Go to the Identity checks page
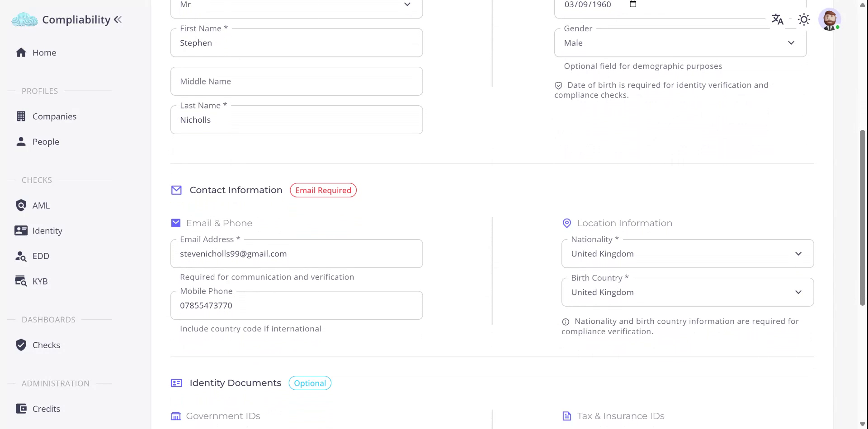 47,231
